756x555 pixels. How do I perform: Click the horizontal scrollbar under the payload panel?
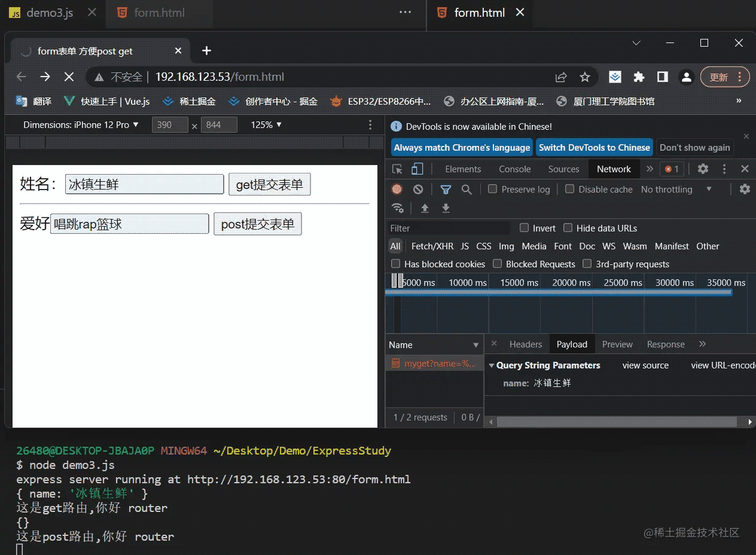pos(617,422)
